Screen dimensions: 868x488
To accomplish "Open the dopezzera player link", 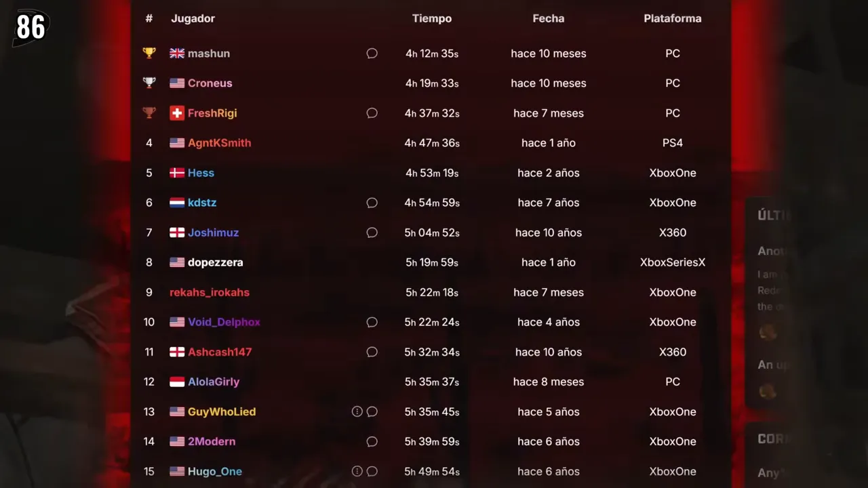I will click(x=215, y=262).
